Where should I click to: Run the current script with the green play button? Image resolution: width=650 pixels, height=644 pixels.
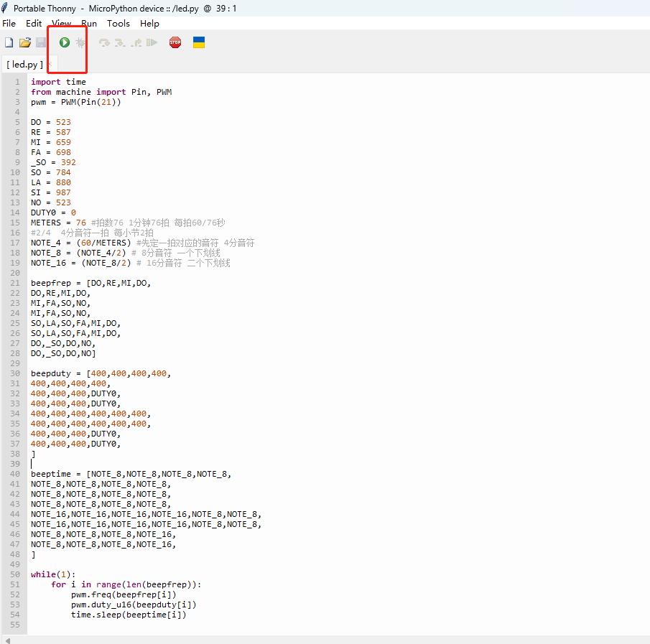(x=64, y=42)
